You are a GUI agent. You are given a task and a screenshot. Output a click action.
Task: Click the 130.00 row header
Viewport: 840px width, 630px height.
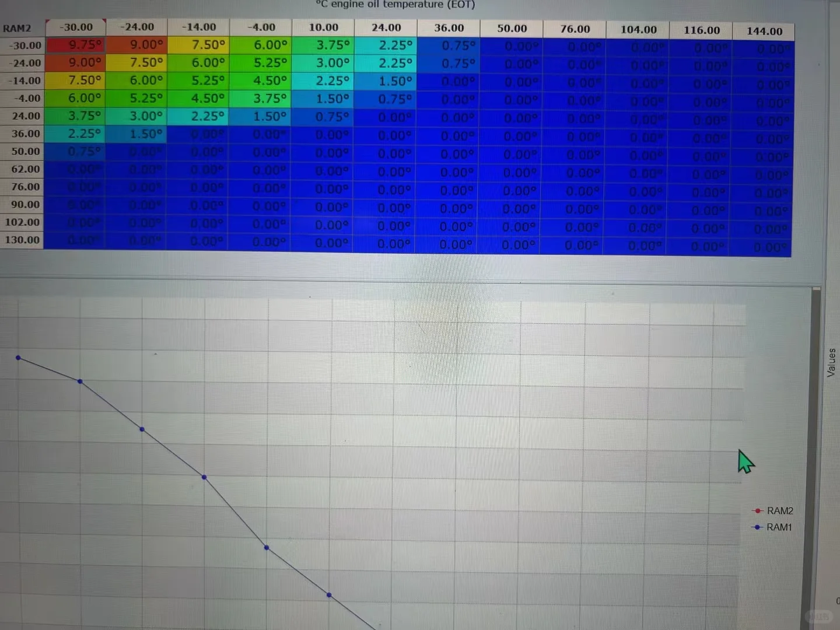pos(22,239)
